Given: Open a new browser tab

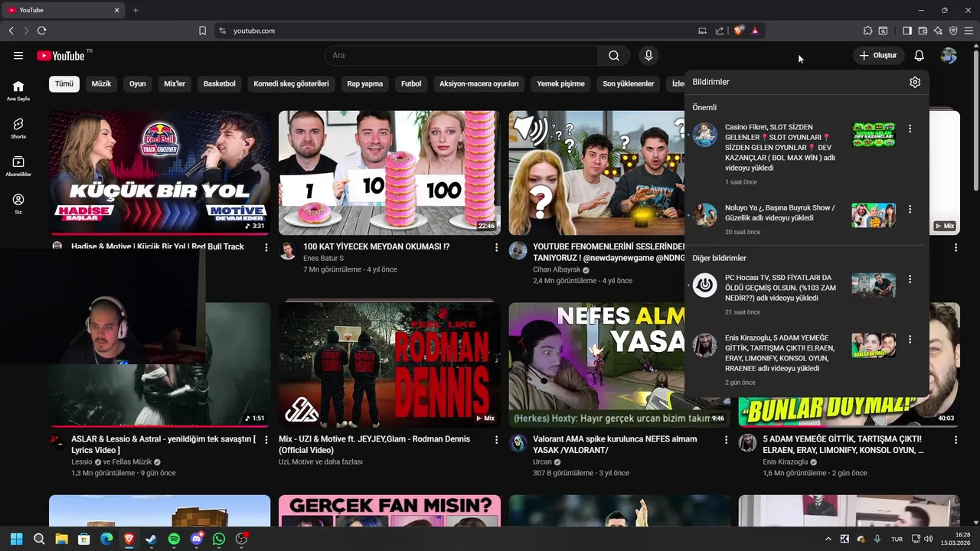Looking at the screenshot, I should 136,10.
